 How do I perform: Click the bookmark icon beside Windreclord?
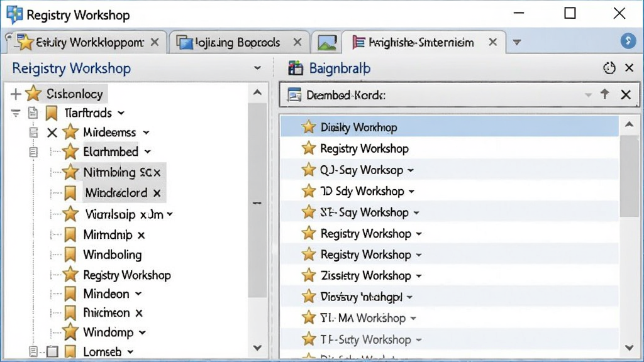click(x=70, y=193)
